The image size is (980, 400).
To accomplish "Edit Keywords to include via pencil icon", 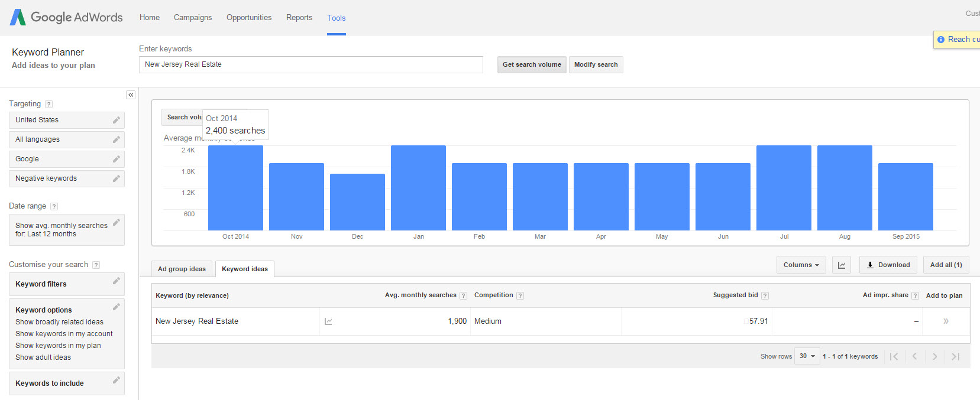I will tap(117, 380).
